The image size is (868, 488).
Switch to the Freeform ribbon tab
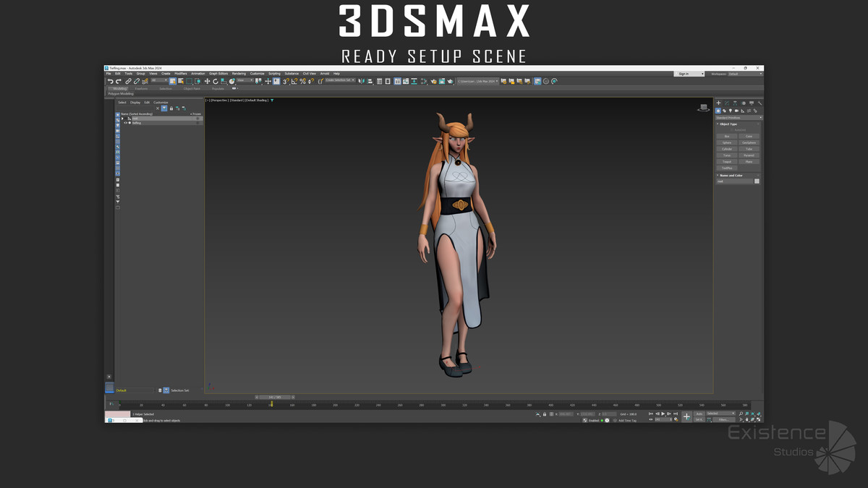[141, 88]
